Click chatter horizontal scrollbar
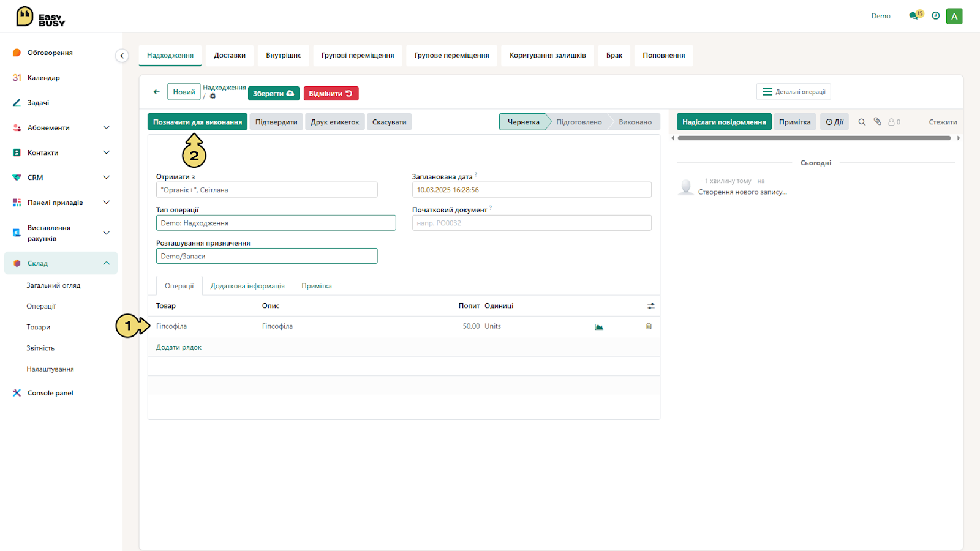980x551 pixels. pos(815,138)
